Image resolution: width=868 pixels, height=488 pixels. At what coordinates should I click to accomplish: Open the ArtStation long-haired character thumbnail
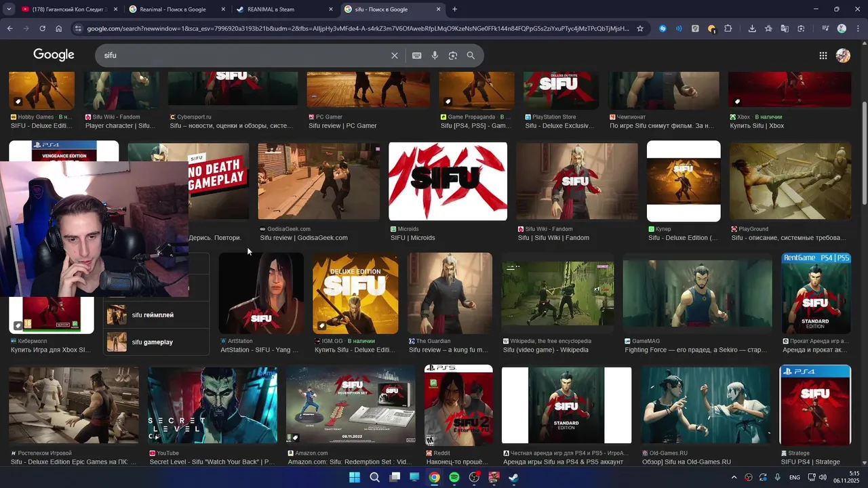[x=261, y=293]
